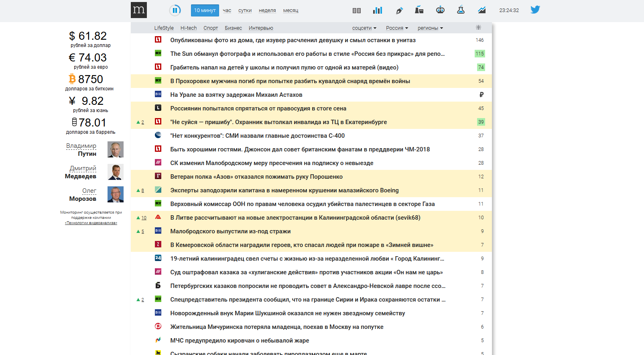Click the pen nib icon

[399, 10]
